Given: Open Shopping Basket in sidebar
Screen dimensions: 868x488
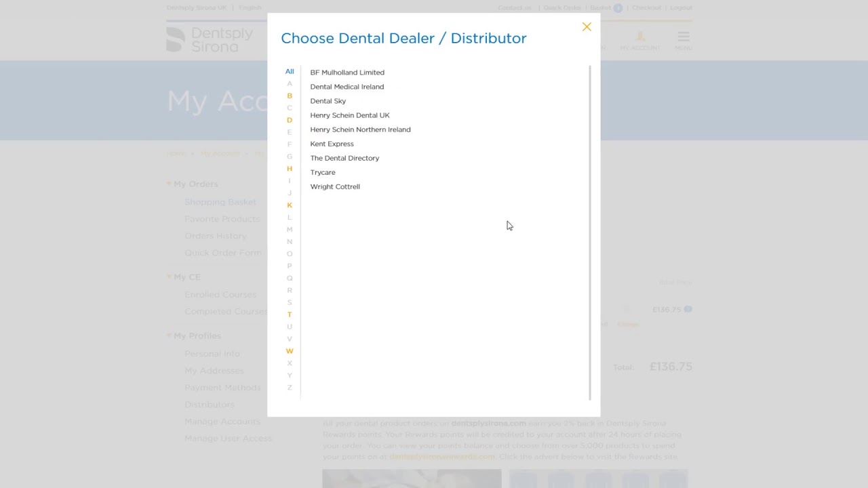Looking at the screenshot, I should click(x=220, y=202).
